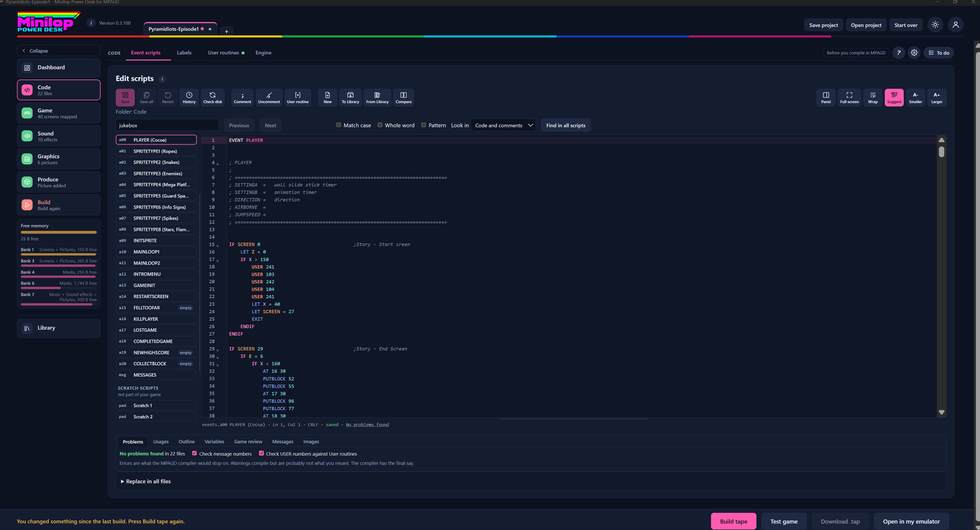Viewport: 980px width, 530px height.
Task: Click the jukebox search field
Action: click(167, 125)
